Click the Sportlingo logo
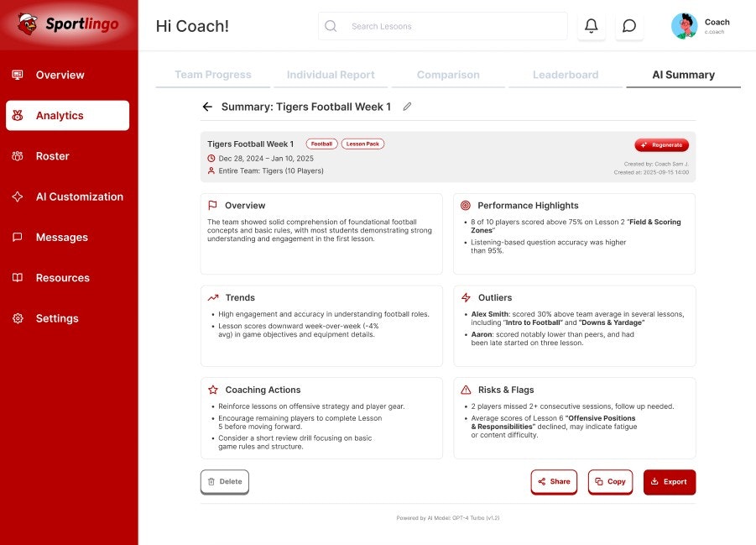Viewport: 756px width, 545px height. [68, 24]
